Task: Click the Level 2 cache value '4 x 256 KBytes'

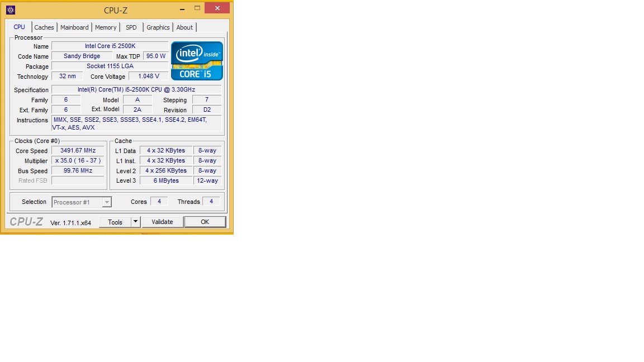Action: click(166, 170)
